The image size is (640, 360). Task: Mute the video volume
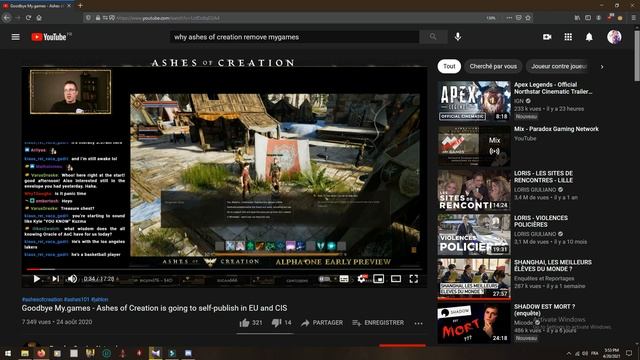pos(72,279)
